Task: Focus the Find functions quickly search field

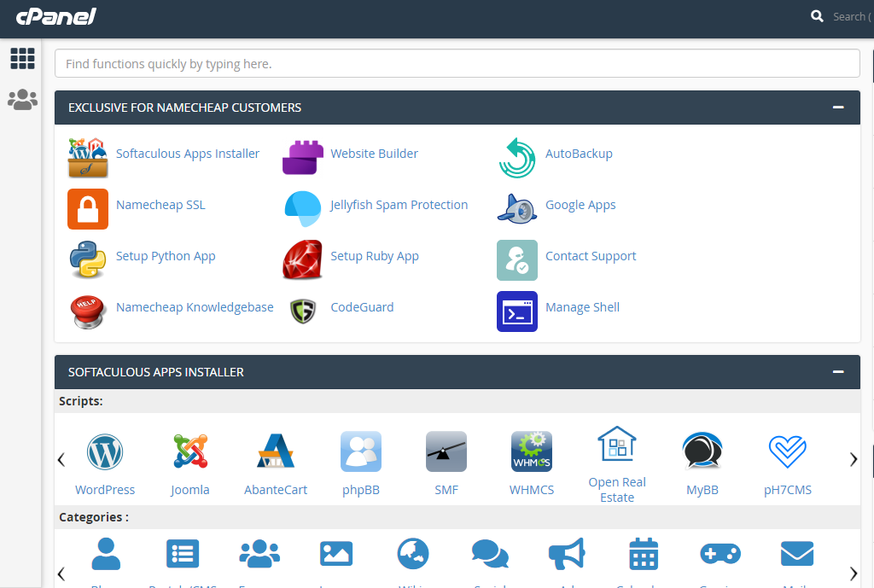Action: pyautogui.click(x=457, y=63)
